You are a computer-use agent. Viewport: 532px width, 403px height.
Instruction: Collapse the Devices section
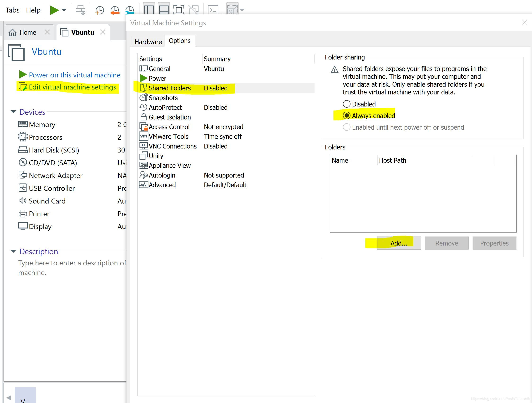click(x=13, y=112)
